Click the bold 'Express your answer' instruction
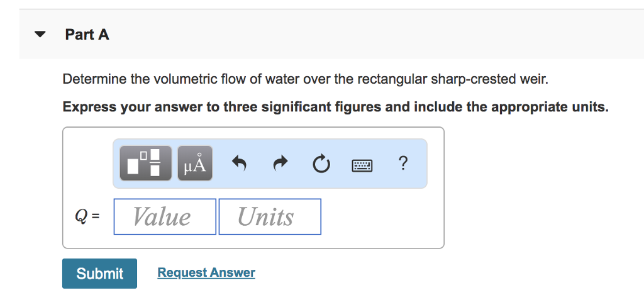 point(336,107)
